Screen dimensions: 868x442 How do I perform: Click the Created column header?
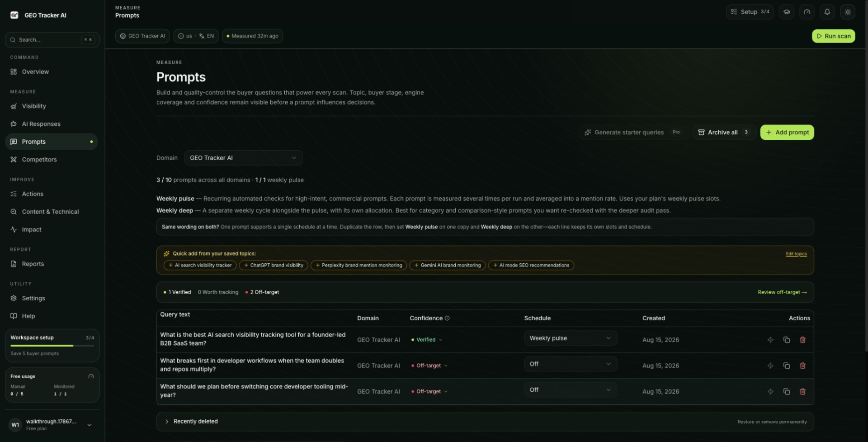coord(654,318)
